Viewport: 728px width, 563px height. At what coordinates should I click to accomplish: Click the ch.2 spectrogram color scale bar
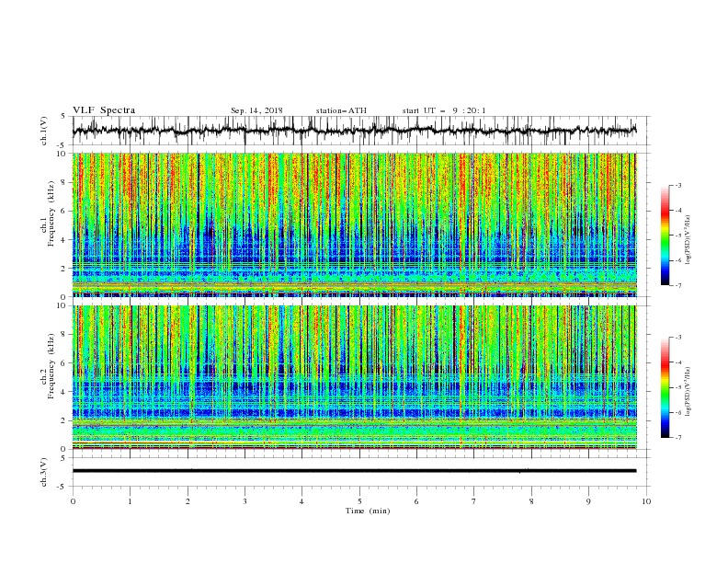pos(665,387)
